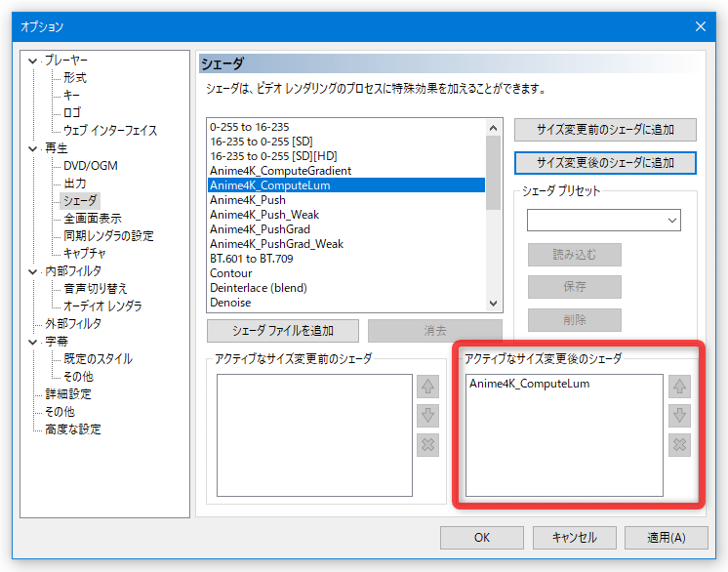
Task: Select 字幕 tree item
Action: (57, 342)
